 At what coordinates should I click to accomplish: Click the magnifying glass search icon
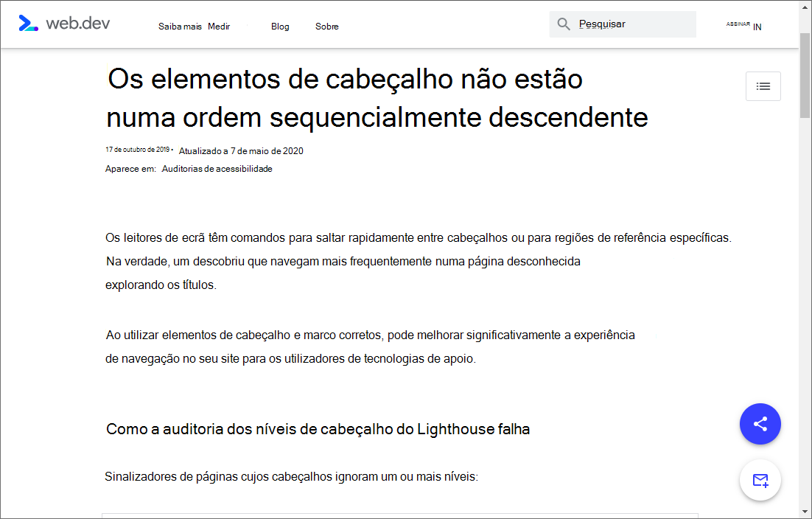(x=563, y=24)
